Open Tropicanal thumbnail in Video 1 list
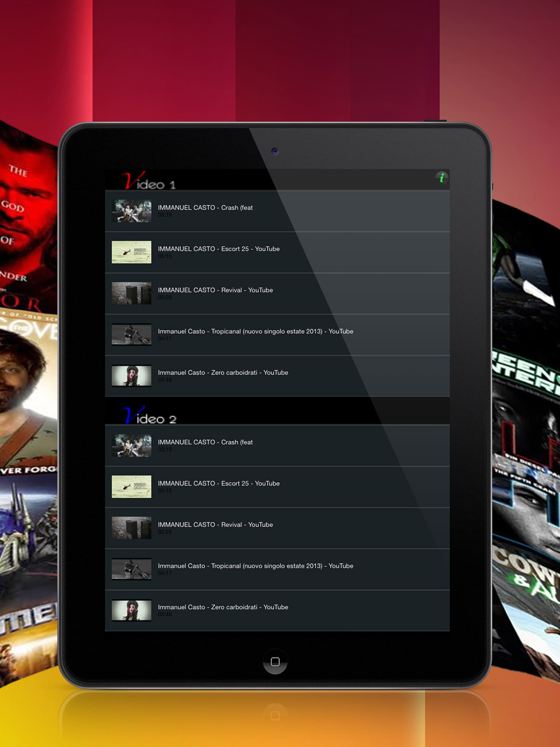This screenshot has height=747, width=560. tap(132, 334)
